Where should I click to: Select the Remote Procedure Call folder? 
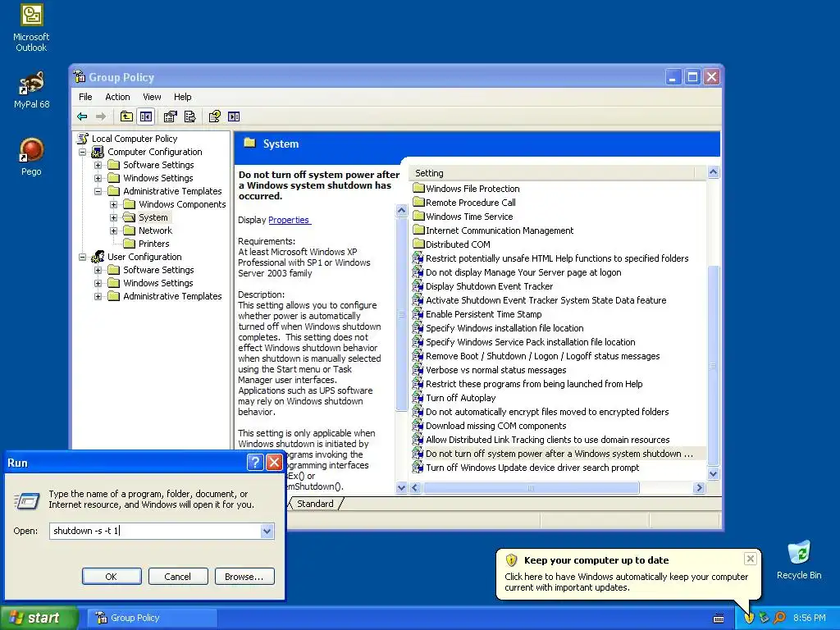coord(464,203)
